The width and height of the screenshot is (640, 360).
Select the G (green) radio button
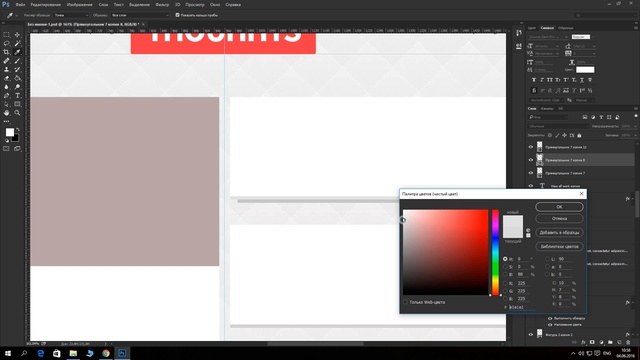click(x=505, y=291)
